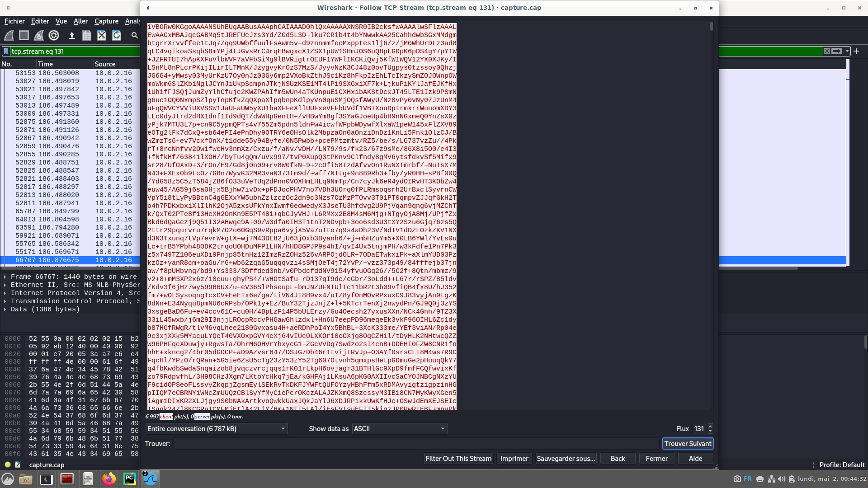Clear the display filter with X icon
The width and height of the screenshot is (868, 488).
827,51
